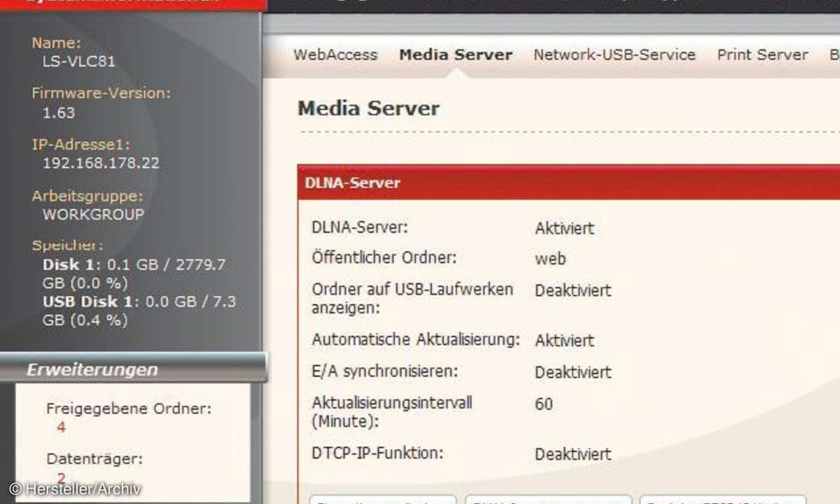Click the DTCP-IP-Funktion label
This screenshot has width=840, height=504.
point(378,453)
